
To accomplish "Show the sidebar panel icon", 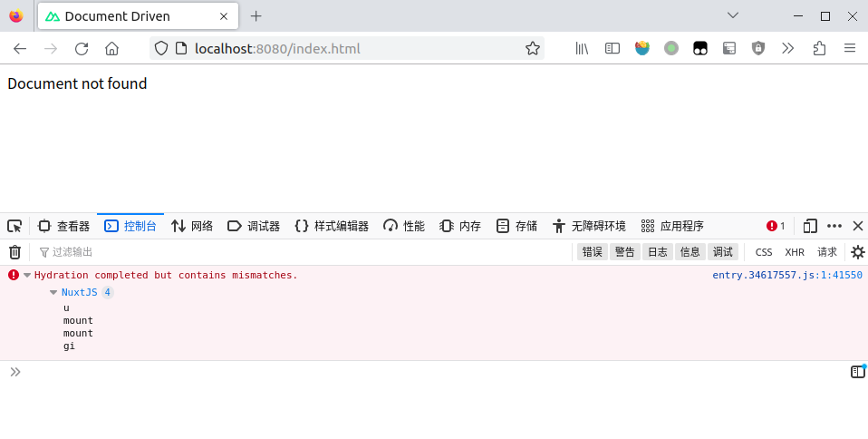I will [x=612, y=49].
